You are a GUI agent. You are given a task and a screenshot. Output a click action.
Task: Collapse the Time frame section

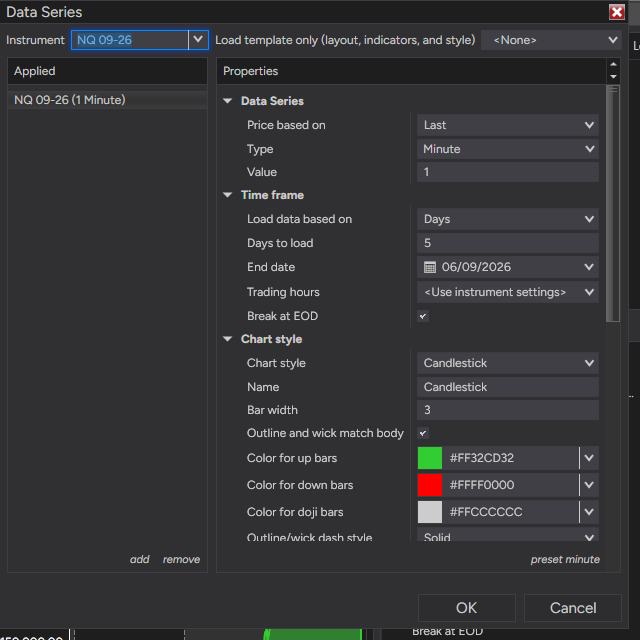(x=227, y=195)
